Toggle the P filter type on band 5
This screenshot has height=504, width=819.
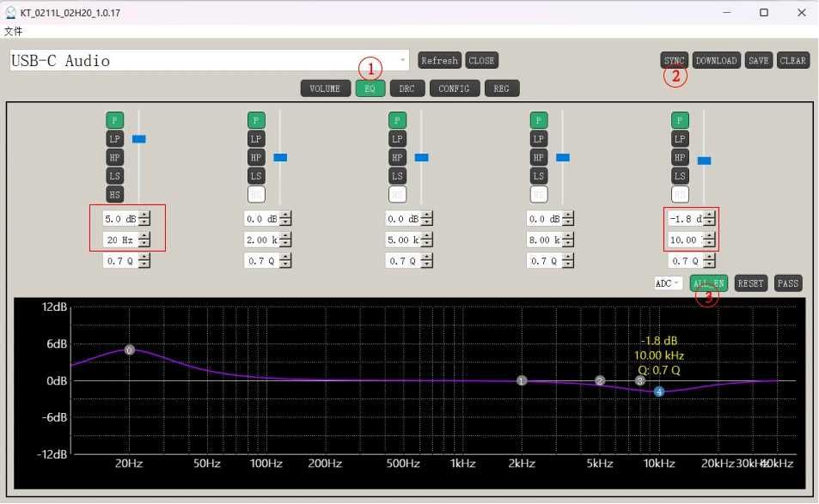[680, 120]
